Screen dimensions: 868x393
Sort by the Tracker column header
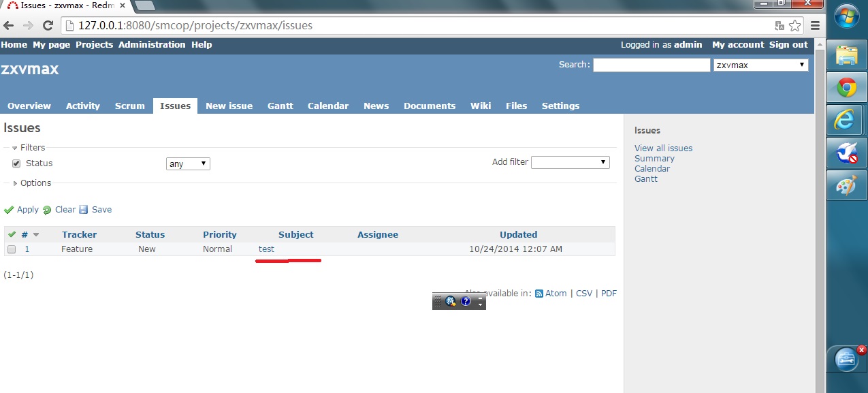pyautogui.click(x=80, y=234)
